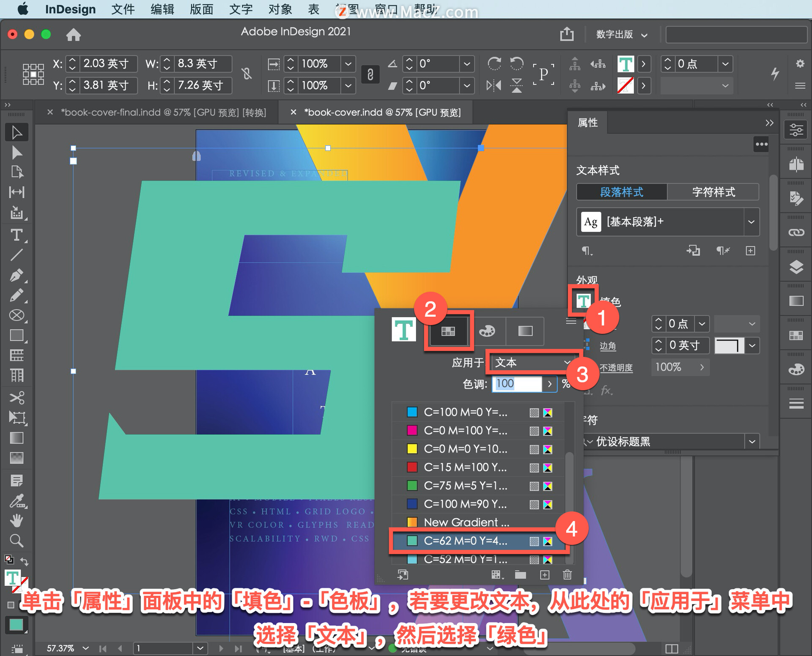Toggle 段落样式 paragraph style button
The width and height of the screenshot is (812, 656).
point(622,192)
